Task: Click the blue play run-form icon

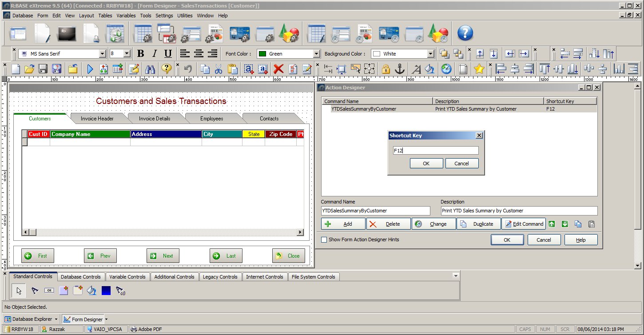Action: [x=90, y=69]
